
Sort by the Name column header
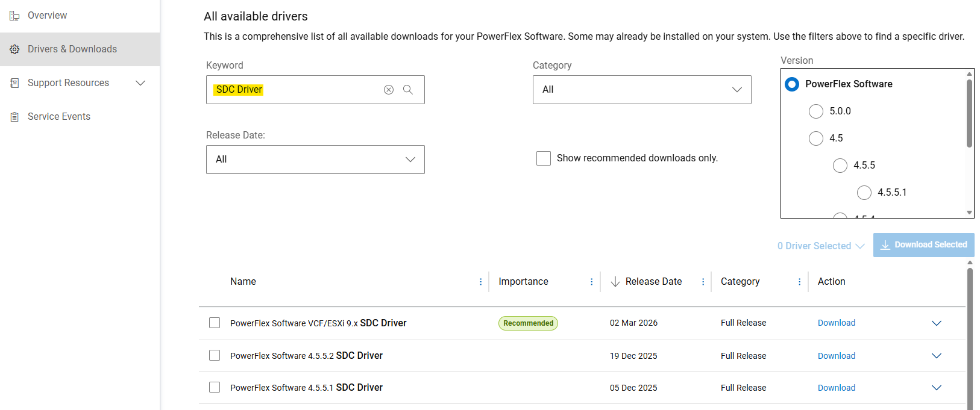tap(243, 282)
